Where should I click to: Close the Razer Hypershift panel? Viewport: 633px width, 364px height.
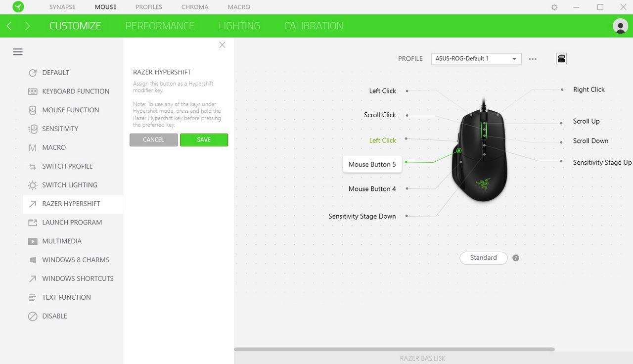(222, 45)
